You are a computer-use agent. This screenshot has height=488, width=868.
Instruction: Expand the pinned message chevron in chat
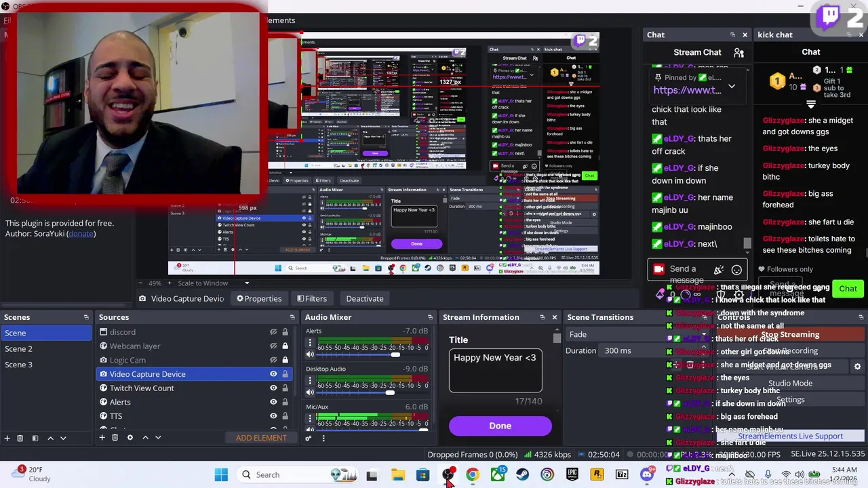point(732,87)
